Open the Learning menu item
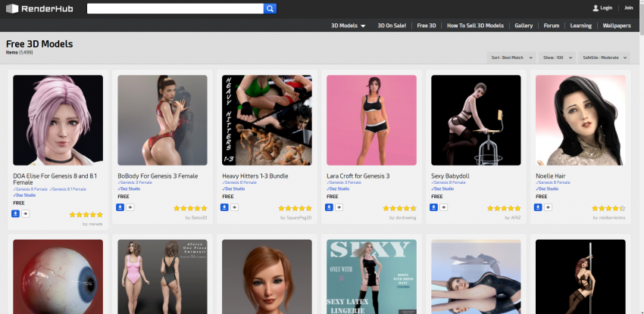Image resolution: width=644 pixels, height=314 pixels. coord(581,26)
